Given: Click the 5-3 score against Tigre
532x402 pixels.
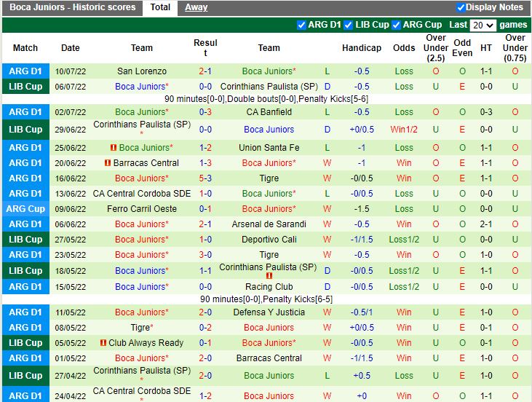Looking at the screenshot, I should [205, 178].
